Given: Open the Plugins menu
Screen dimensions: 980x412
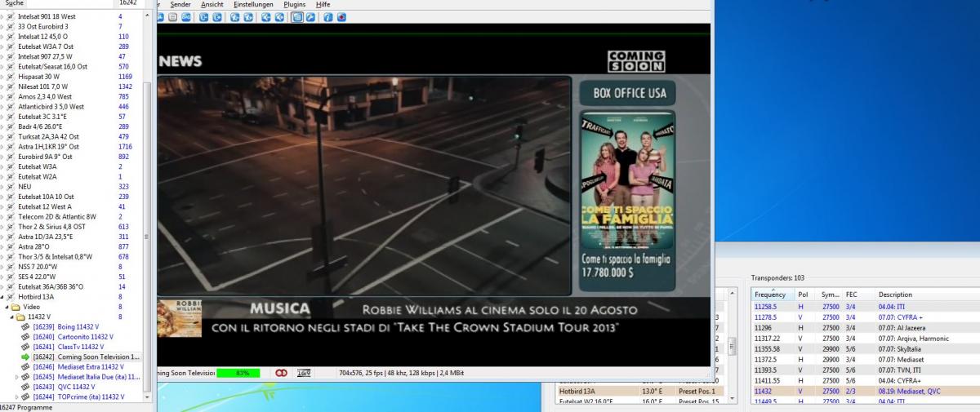Looking at the screenshot, I should 294,5.
